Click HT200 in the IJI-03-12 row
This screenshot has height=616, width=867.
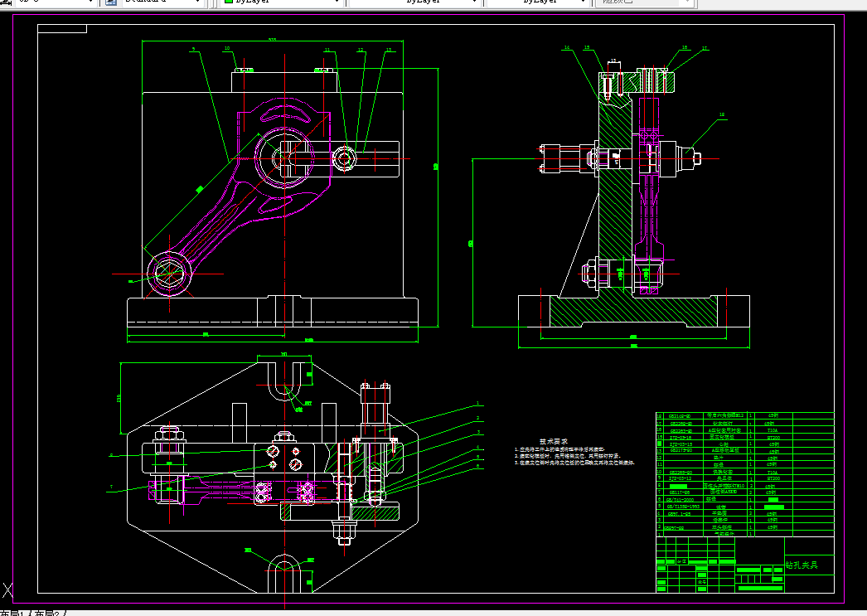pos(773,479)
